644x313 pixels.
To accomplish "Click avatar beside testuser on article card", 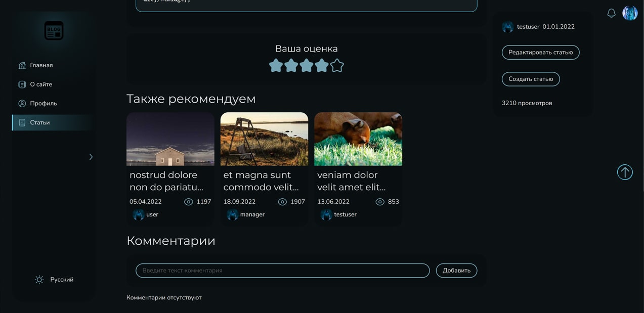I will point(326,214).
